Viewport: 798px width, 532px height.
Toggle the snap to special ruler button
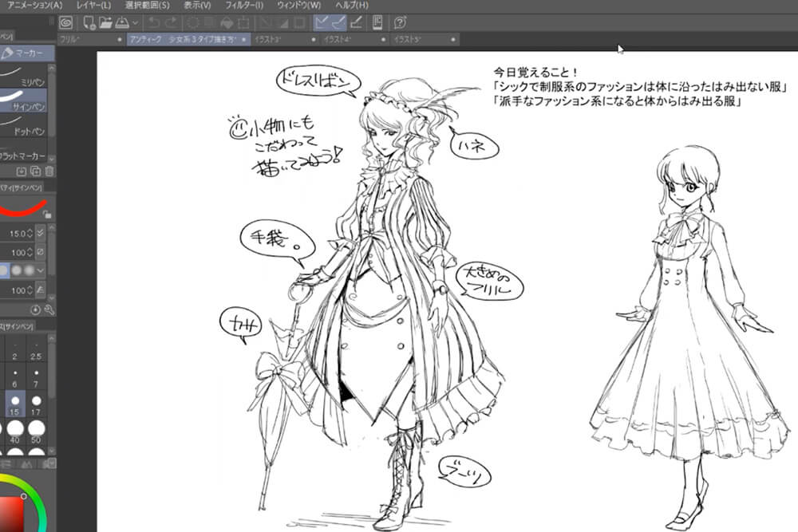(x=340, y=22)
